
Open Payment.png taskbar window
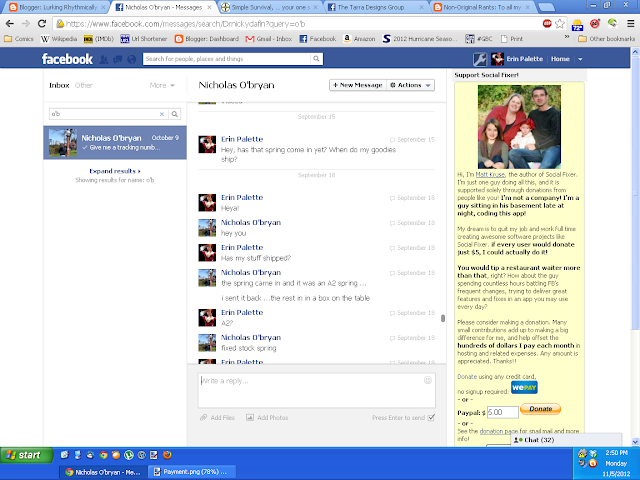tap(191, 472)
